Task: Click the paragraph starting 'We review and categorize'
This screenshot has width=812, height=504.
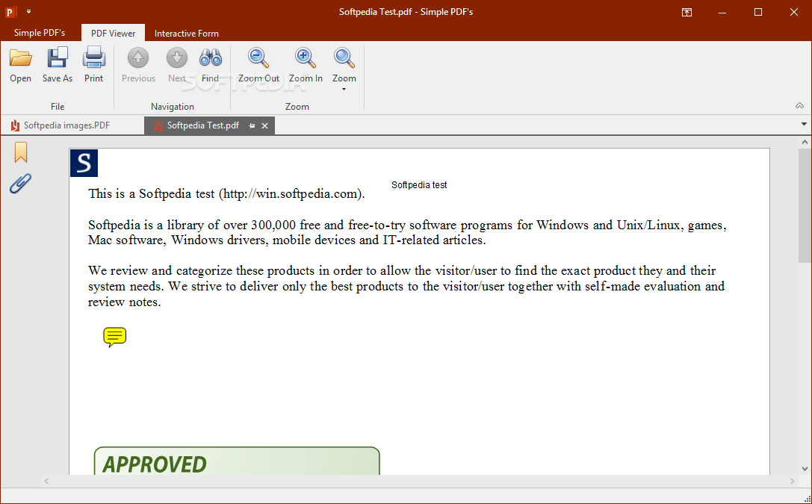Action: [x=406, y=286]
